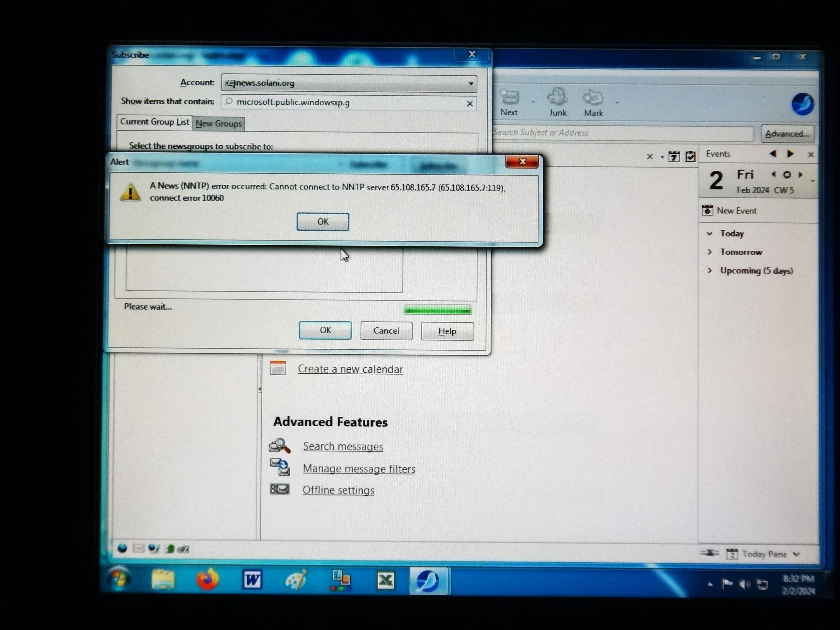Image resolution: width=840 pixels, height=630 pixels.
Task: Open Microsoft Word from the taskbar
Action: point(252,580)
